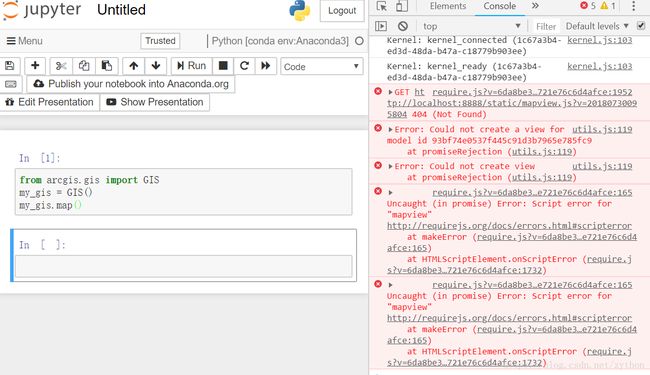Open utils.js:119 link beside 'Could not create view'
The width and height of the screenshot is (650, 375).
click(x=602, y=166)
